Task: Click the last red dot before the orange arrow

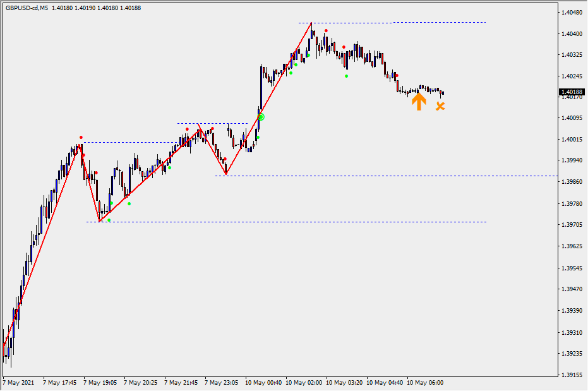Action: (397, 76)
